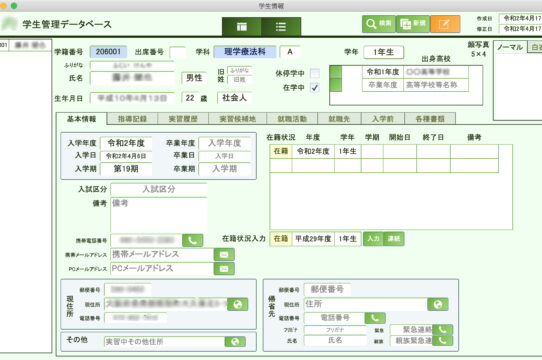
Task: Open the gender field showing 男性
Action: 194,78
